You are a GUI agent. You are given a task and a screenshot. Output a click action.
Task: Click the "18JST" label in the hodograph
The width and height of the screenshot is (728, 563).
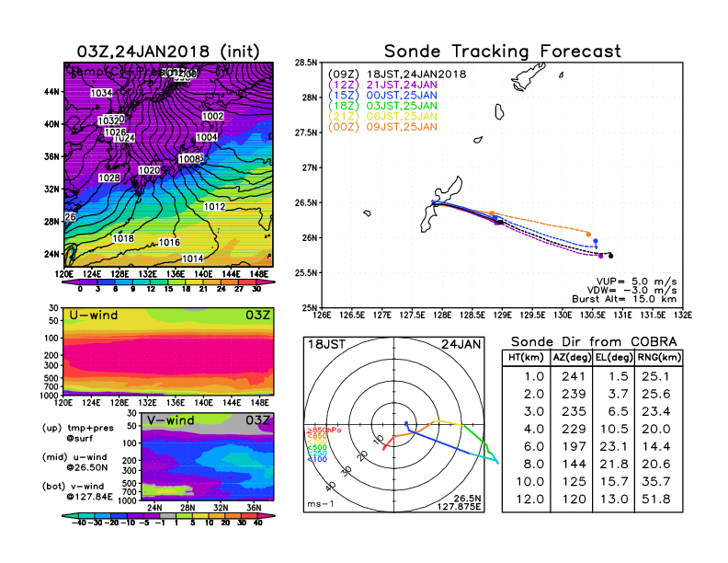click(326, 344)
